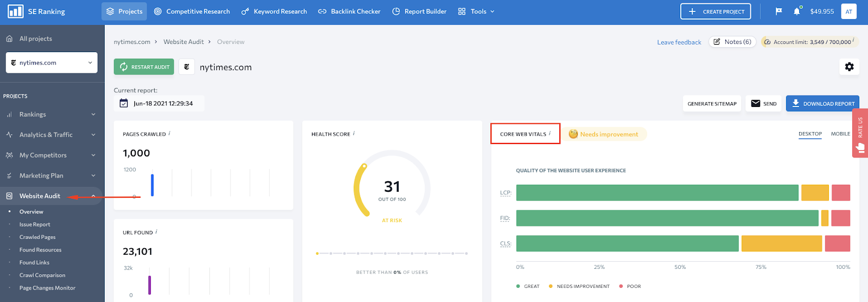Click the flag icon in header
This screenshot has width=868, height=302.
tap(778, 11)
